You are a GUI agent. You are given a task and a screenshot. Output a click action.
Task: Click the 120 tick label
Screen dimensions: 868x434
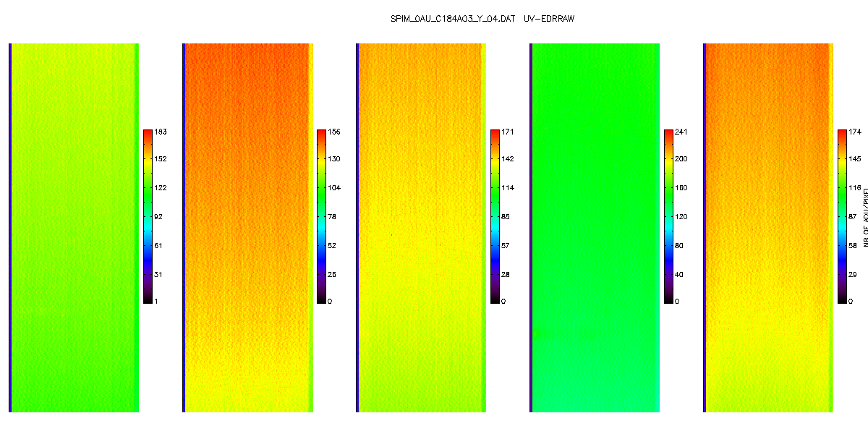(x=682, y=217)
